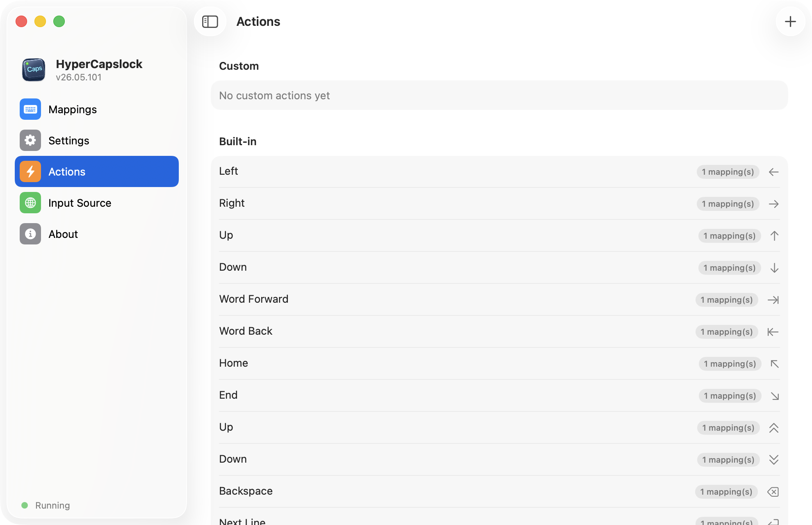Click the double chevron down icon
Screen dimensions: 812x525
pos(774,460)
